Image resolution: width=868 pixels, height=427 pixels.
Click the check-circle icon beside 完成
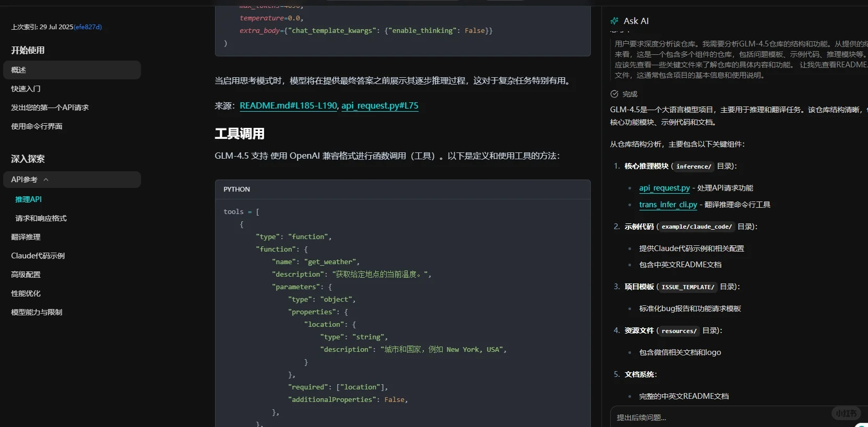click(x=614, y=94)
